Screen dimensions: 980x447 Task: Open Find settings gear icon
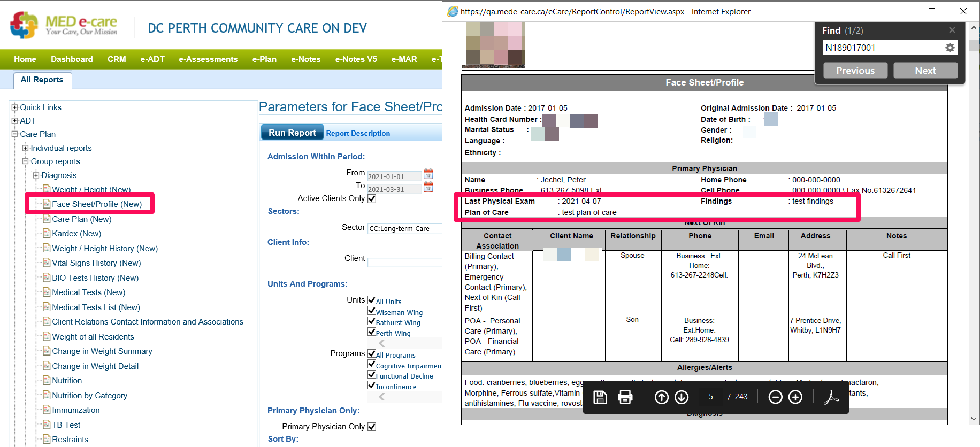click(950, 48)
